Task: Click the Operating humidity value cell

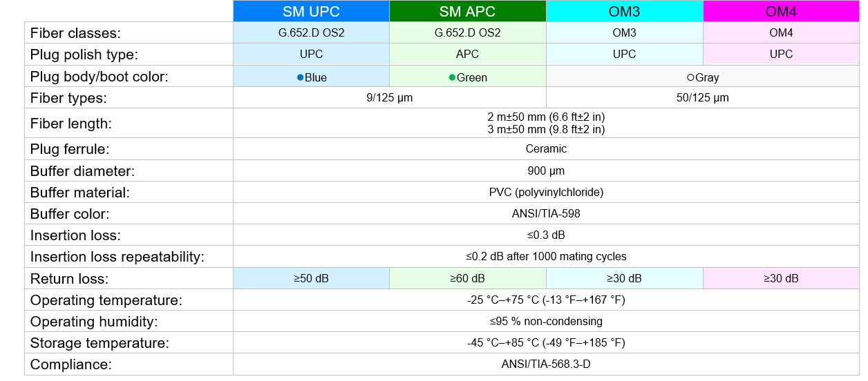Action: [x=546, y=322]
